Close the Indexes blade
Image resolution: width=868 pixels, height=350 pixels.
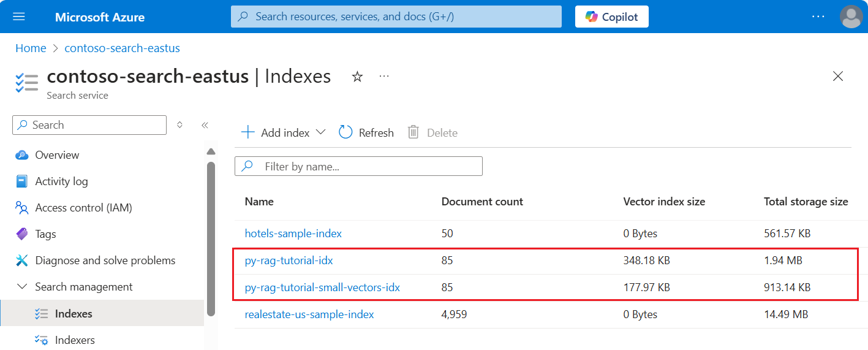pyautogui.click(x=838, y=76)
